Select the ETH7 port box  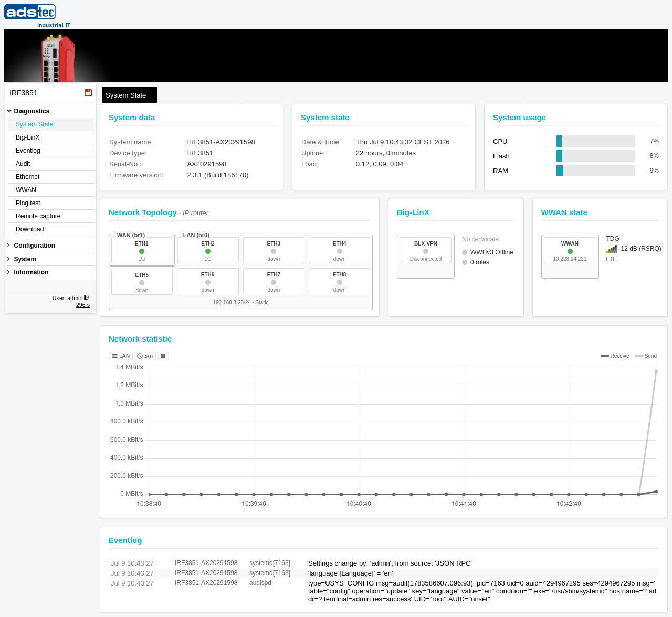click(274, 281)
